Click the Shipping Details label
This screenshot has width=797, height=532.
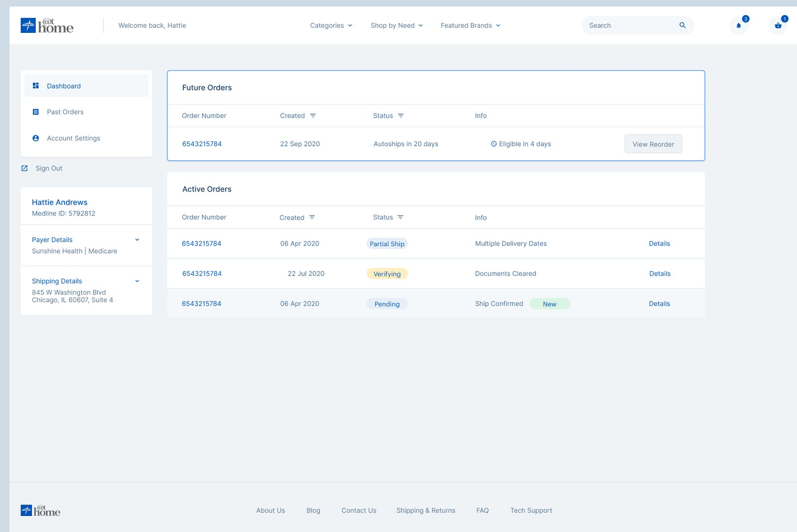tap(57, 281)
